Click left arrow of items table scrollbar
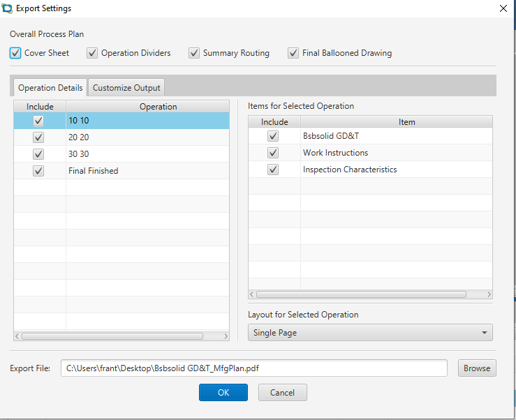 [252, 294]
